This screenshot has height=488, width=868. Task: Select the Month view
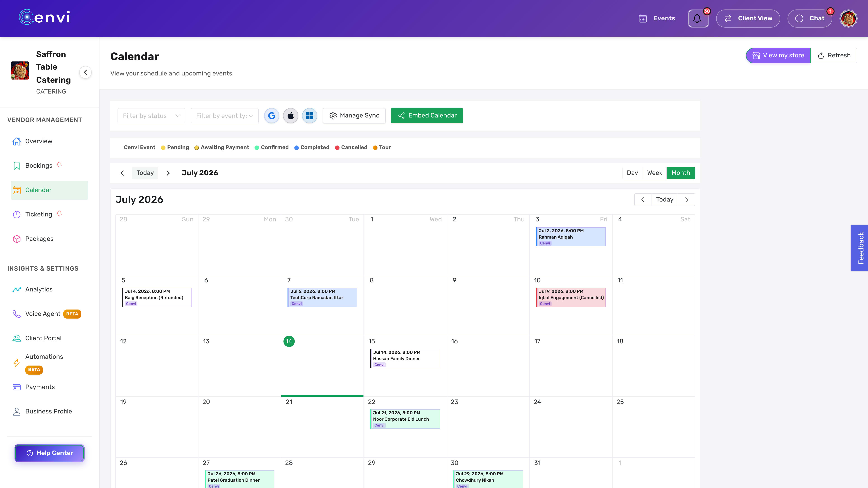coord(681,173)
